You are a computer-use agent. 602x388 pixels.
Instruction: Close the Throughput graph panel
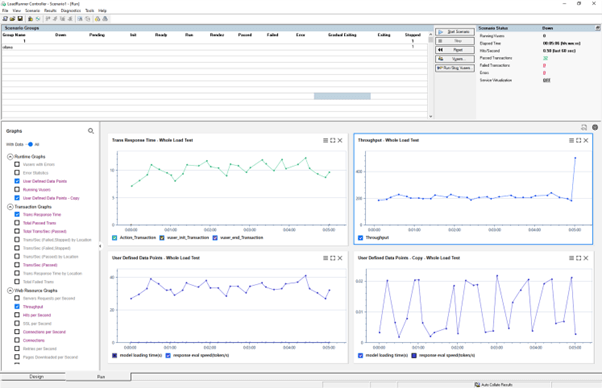point(586,140)
